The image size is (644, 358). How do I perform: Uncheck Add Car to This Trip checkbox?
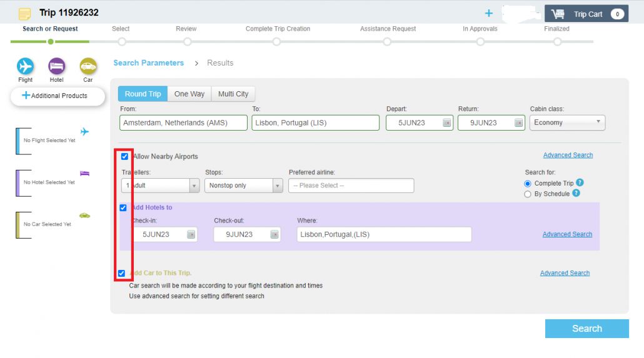(x=121, y=273)
